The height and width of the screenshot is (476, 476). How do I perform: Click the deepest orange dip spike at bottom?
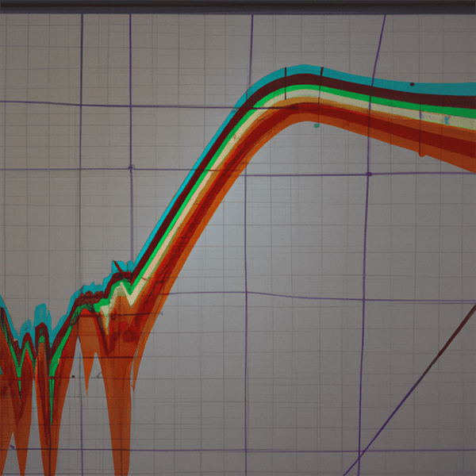coord(121,444)
